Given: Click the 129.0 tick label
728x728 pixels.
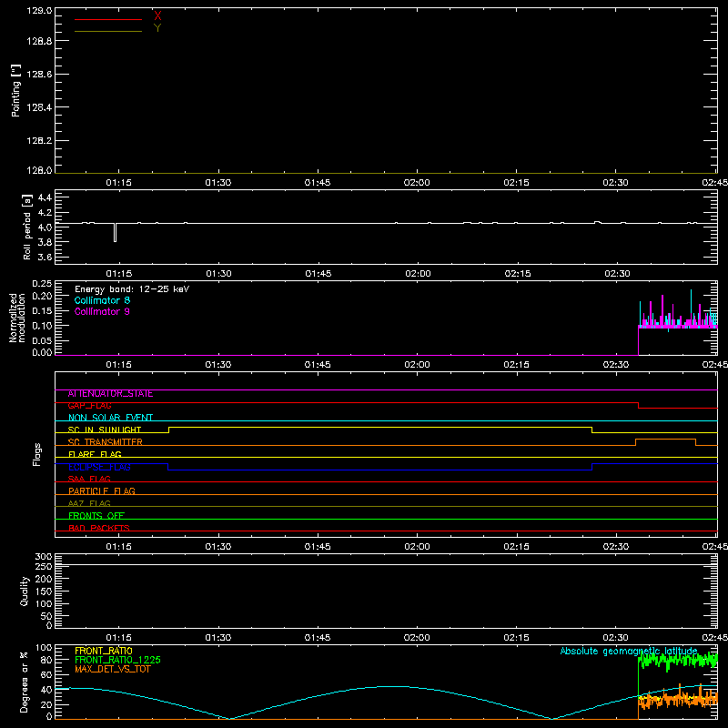Looking at the screenshot, I should (39, 11).
